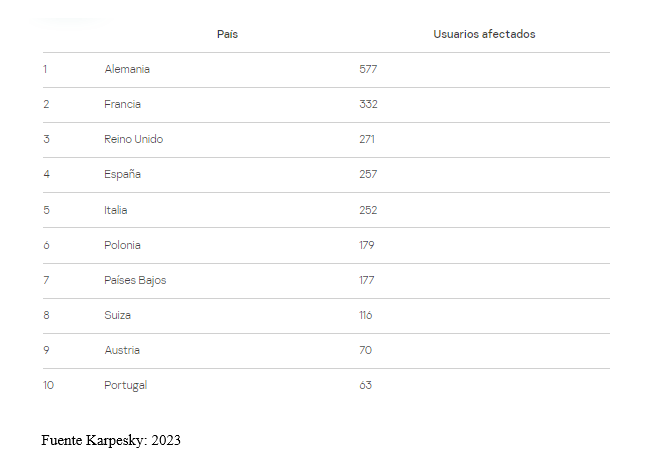
Task: Click the País column header
Action: [227, 34]
